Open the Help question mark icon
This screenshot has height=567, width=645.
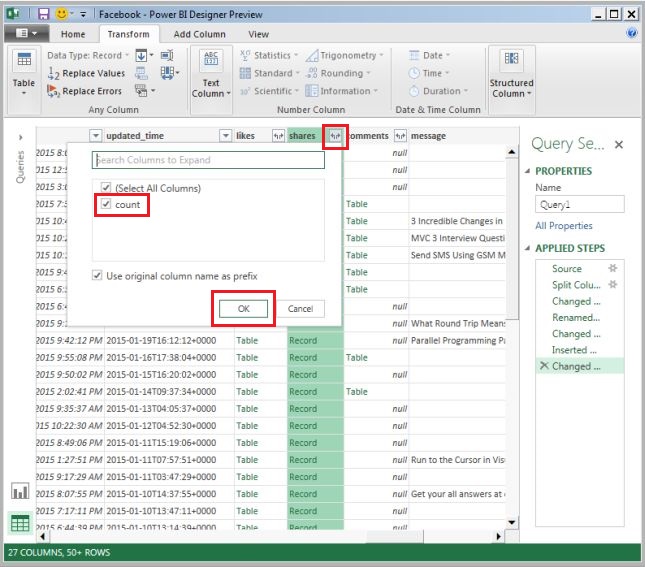pos(632,33)
